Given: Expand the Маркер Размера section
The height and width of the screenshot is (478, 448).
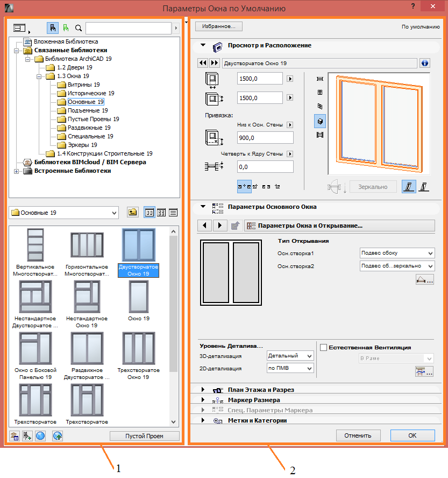Looking at the screenshot, I should click(x=203, y=399).
